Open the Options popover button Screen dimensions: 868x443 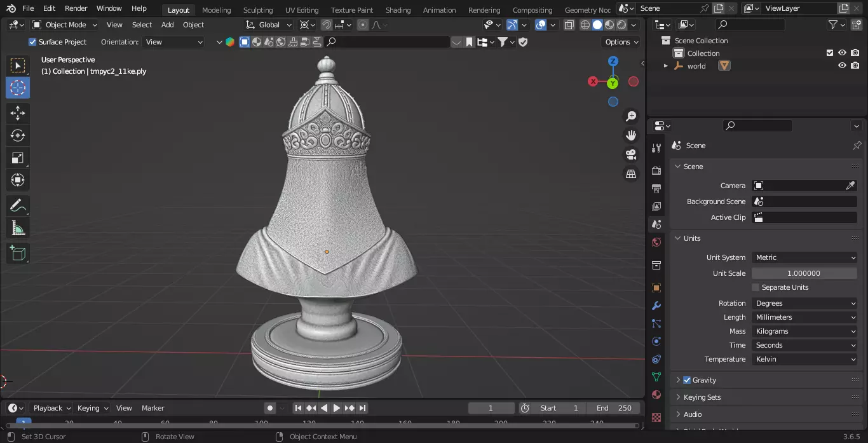[x=621, y=42]
